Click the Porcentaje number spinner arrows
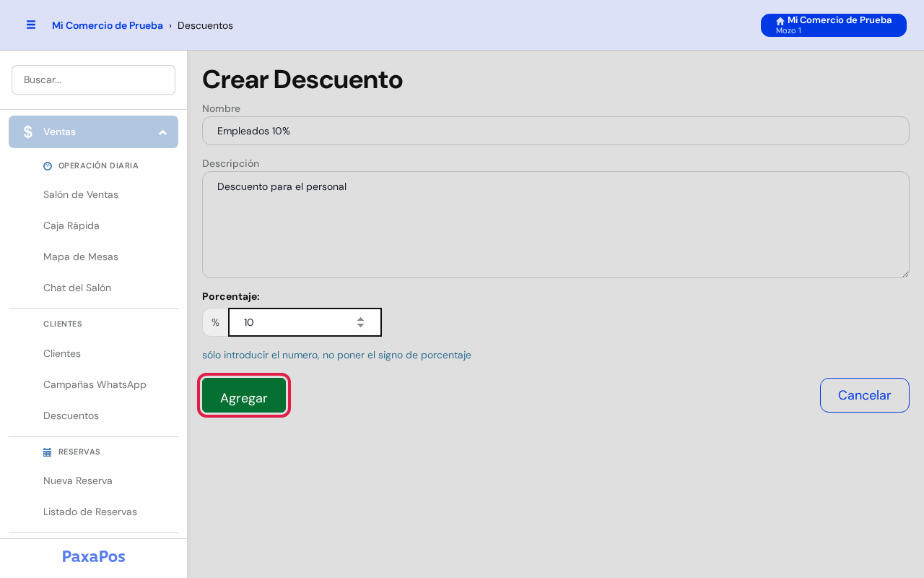The height and width of the screenshot is (578, 924). [360, 322]
